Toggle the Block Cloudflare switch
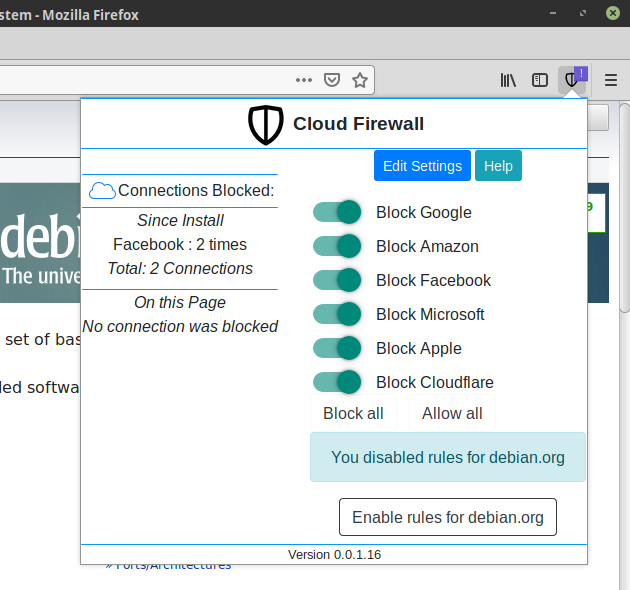Viewport: 630px width, 590px height. (x=337, y=382)
